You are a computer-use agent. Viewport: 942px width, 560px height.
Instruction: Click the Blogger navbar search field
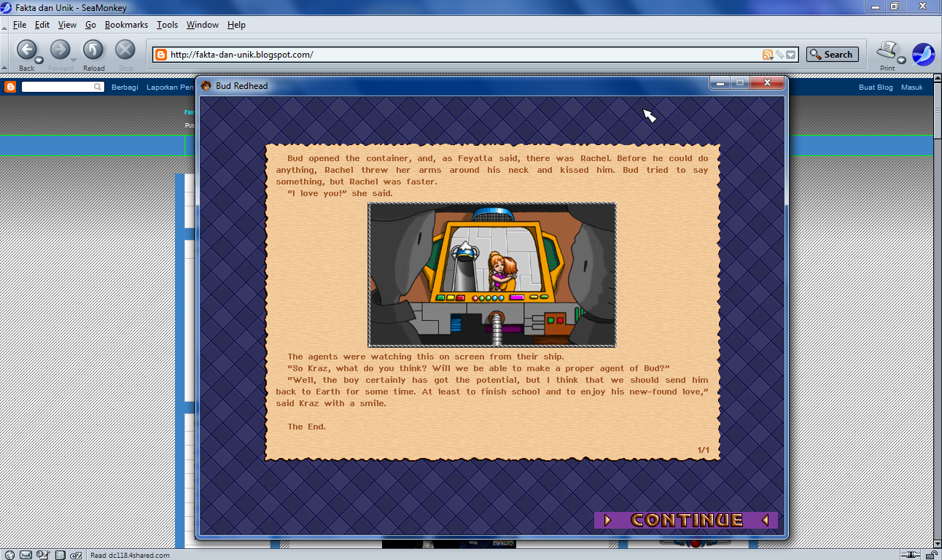point(63,87)
